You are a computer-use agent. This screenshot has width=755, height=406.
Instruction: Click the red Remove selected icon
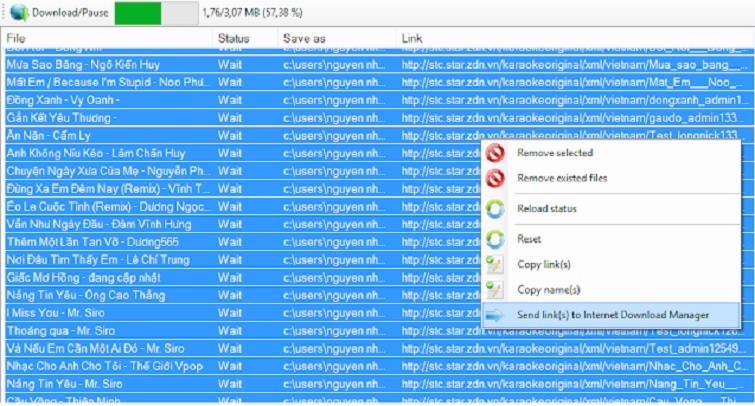point(497,153)
